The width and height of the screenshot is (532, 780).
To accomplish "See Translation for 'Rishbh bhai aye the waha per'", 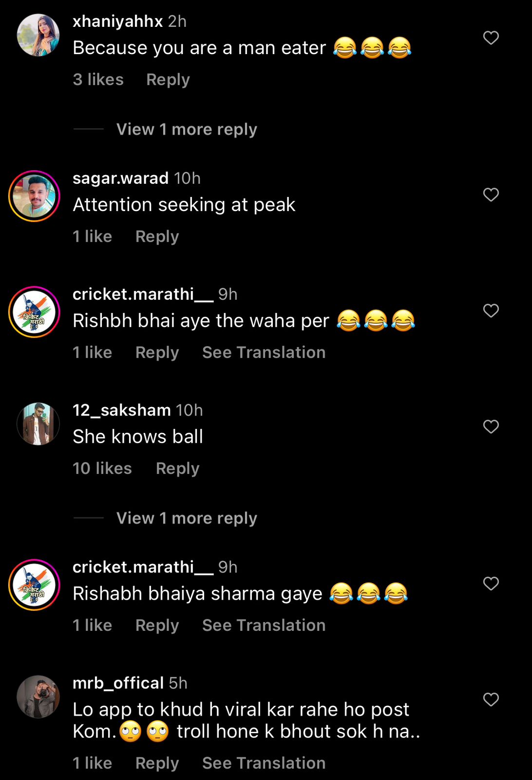I will tap(264, 352).
